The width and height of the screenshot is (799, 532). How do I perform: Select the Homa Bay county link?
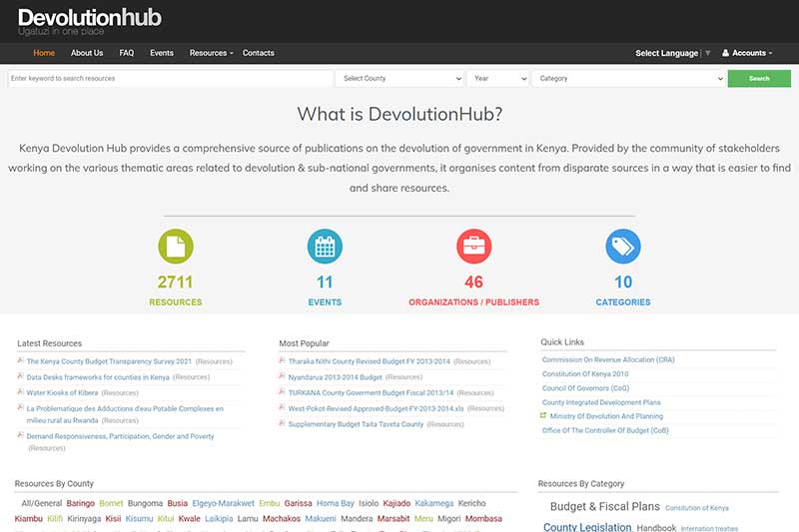(336, 503)
